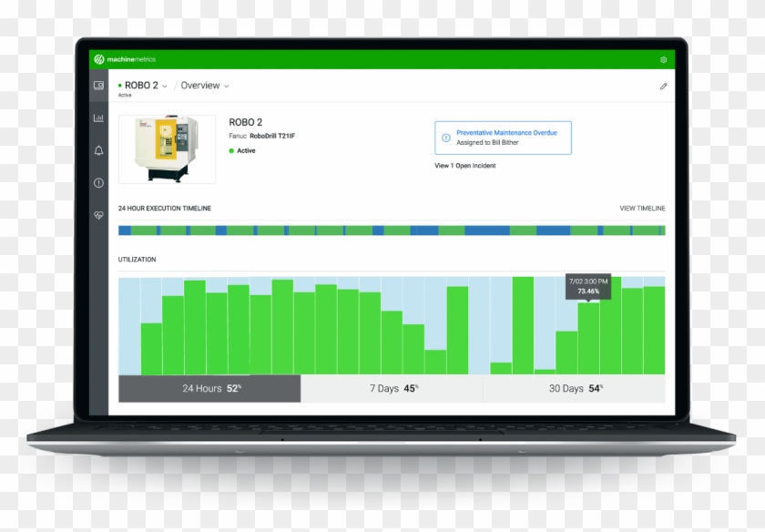Click the first blue segment of execution timeline

tap(125, 230)
